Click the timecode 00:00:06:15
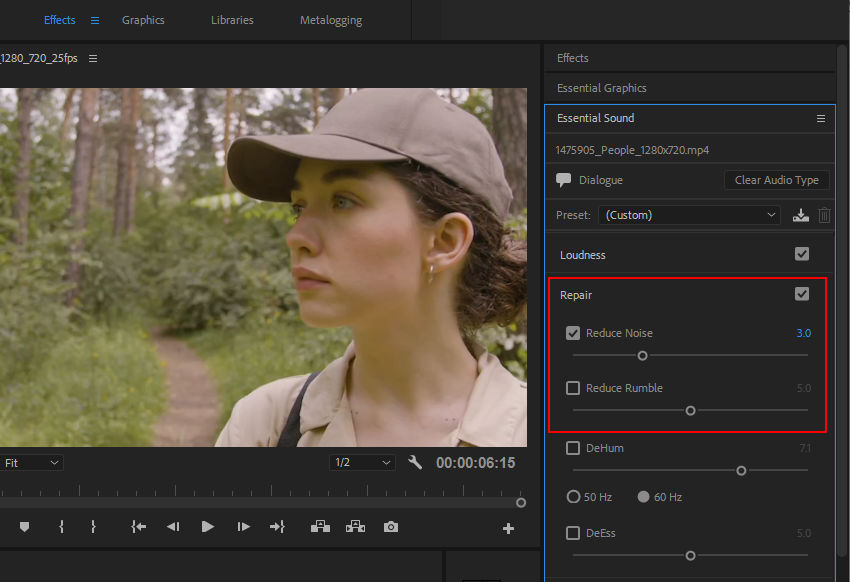Viewport: 850px width, 582px height. point(475,463)
